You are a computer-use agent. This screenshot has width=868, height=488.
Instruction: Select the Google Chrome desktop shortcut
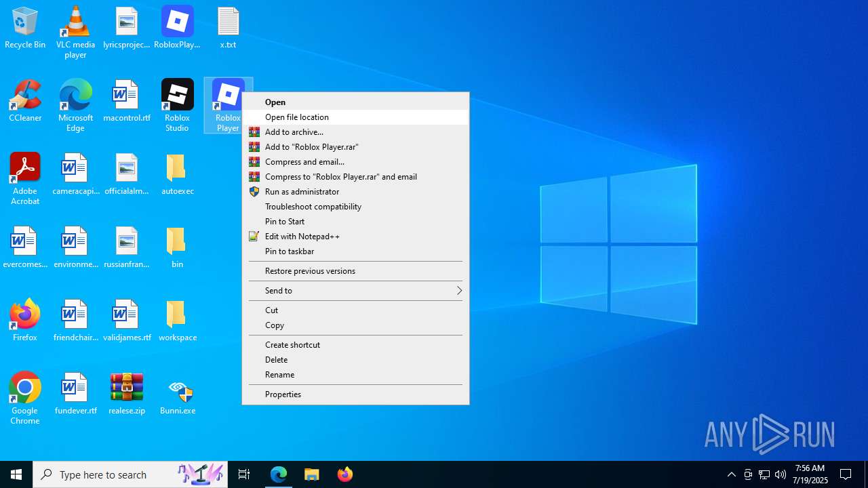(x=25, y=398)
